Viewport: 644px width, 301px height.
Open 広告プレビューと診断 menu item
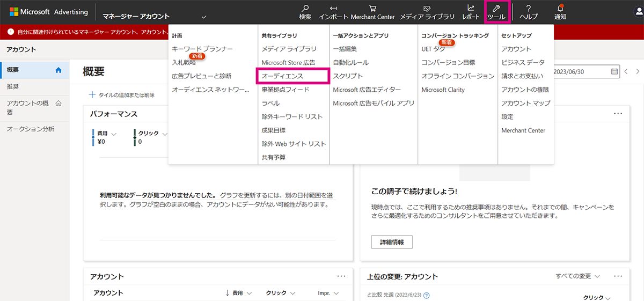pyautogui.click(x=202, y=76)
